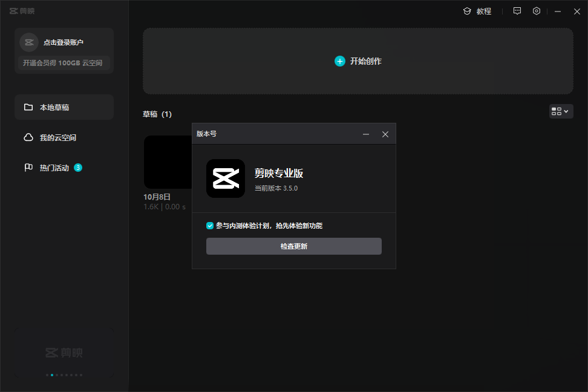588x392 pixels.
Task: Click the 剪映 promo banner at sidebar bottom
Action: coord(64,352)
